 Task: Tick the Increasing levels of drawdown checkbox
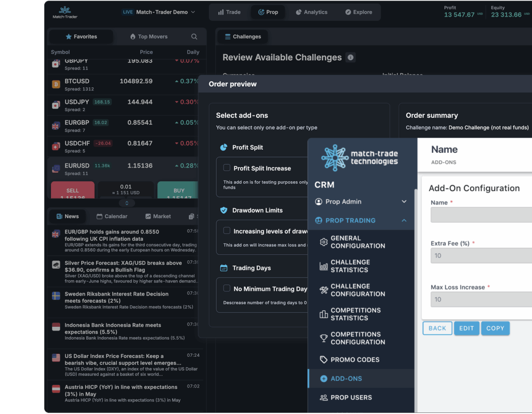227,231
